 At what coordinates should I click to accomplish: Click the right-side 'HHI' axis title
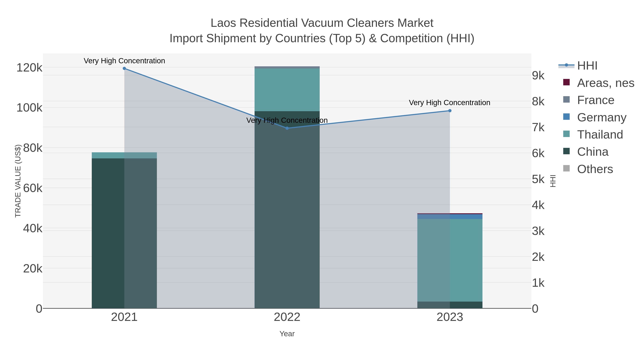pos(553,181)
